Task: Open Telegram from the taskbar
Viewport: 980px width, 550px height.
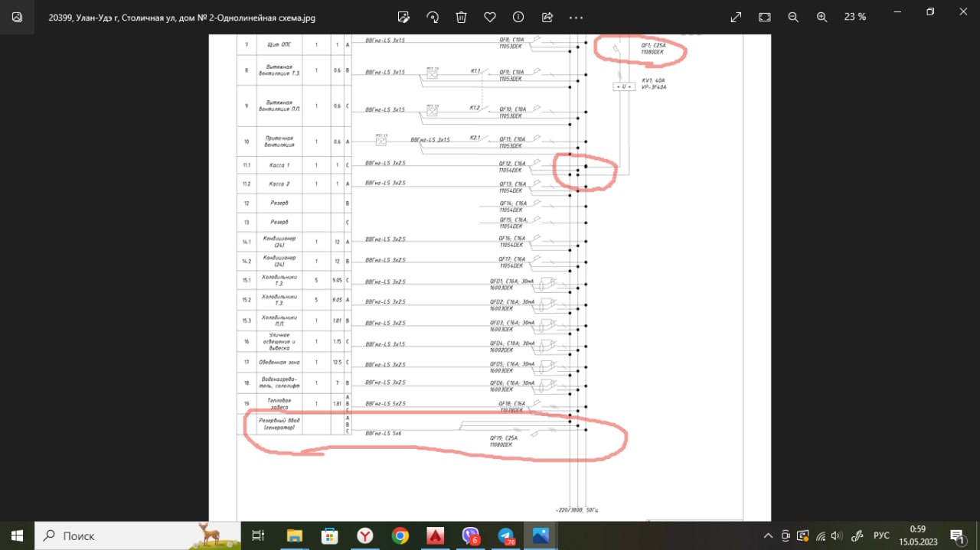Action: pyautogui.click(x=506, y=535)
